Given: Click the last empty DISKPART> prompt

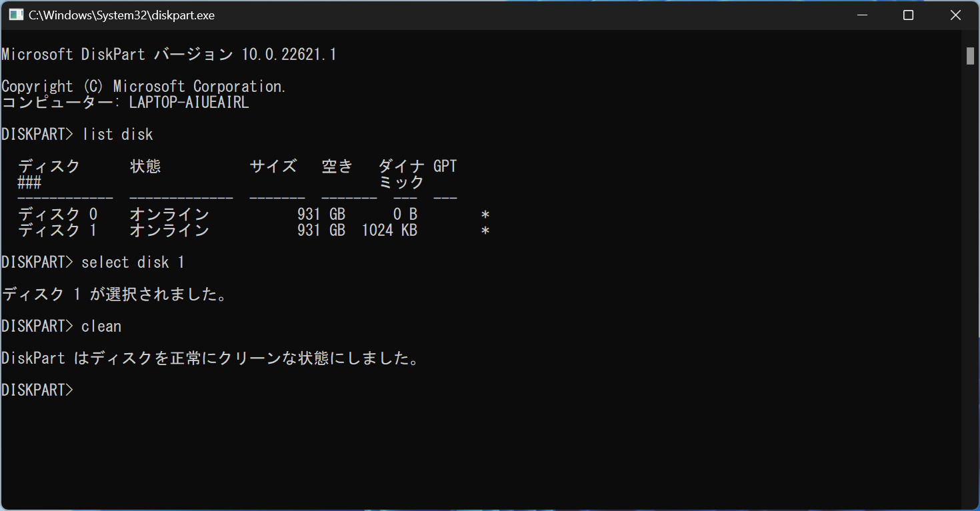Looking at the screenshot, I should coord(37,390).
